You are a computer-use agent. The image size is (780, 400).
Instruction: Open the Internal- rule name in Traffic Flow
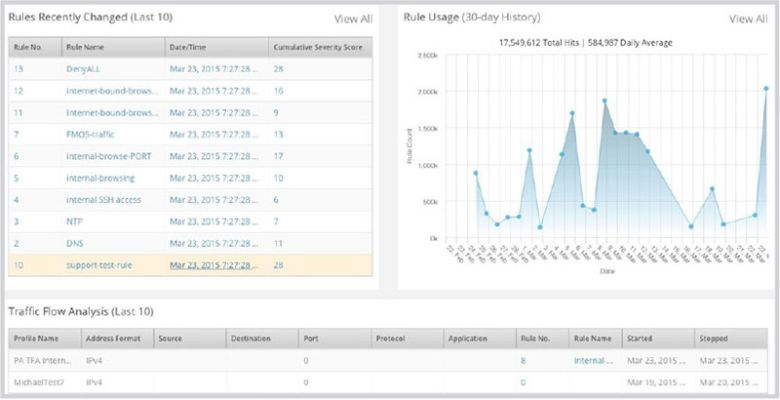click(594, 361)
